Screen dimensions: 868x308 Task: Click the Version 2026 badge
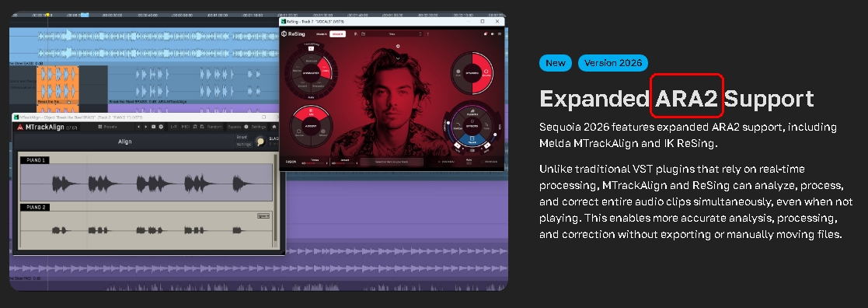coord(613,62)
